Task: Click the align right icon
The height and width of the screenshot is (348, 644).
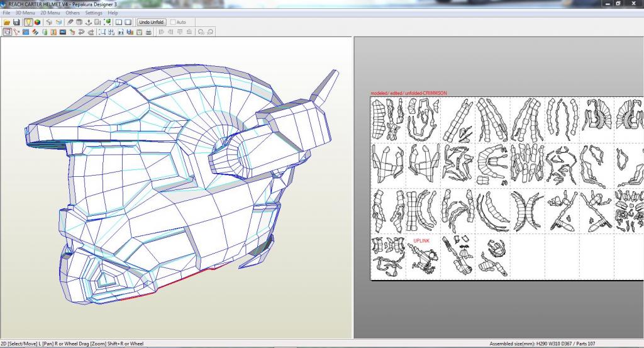Action: click(x=170, y=31)
